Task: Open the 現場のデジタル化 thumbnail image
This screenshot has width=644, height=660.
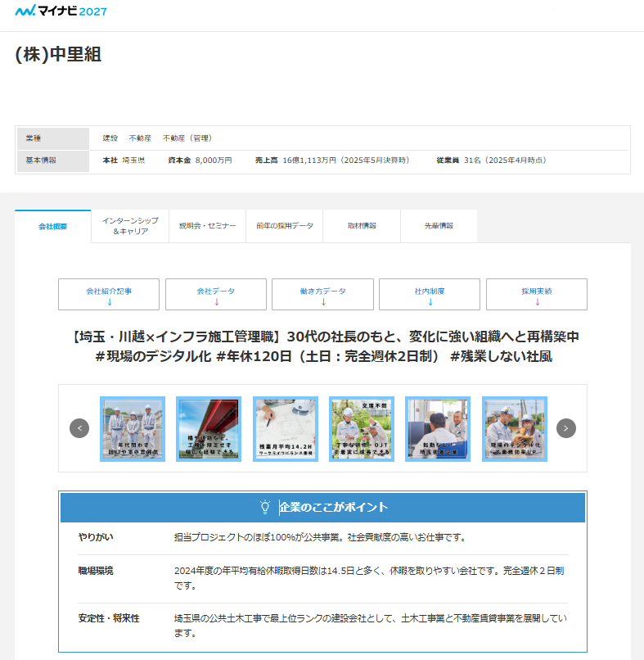Action: [x=515, y=429]
